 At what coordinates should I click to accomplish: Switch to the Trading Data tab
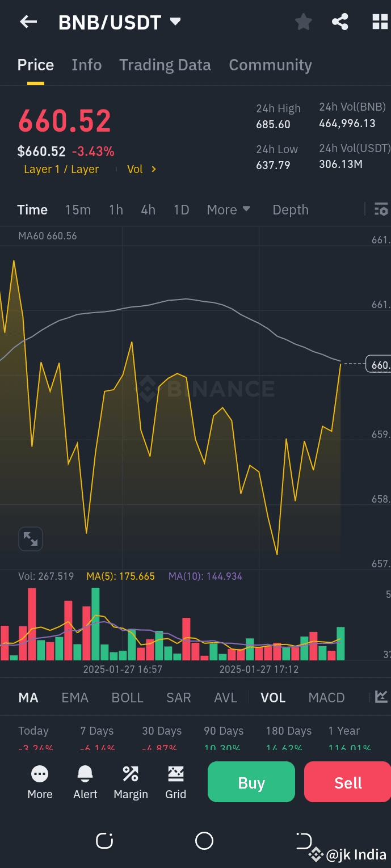click(x=165, y=65)
